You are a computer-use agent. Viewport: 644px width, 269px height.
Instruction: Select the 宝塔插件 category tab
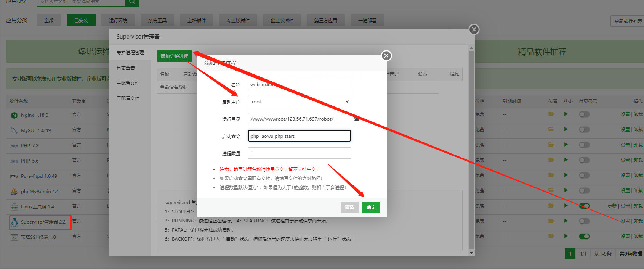click(197, 20)
